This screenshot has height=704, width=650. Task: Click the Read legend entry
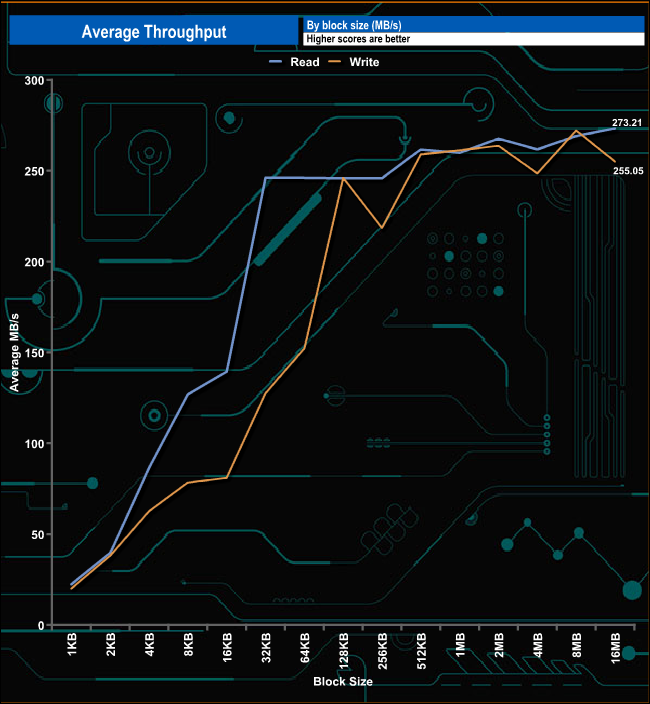coord(294,62)
